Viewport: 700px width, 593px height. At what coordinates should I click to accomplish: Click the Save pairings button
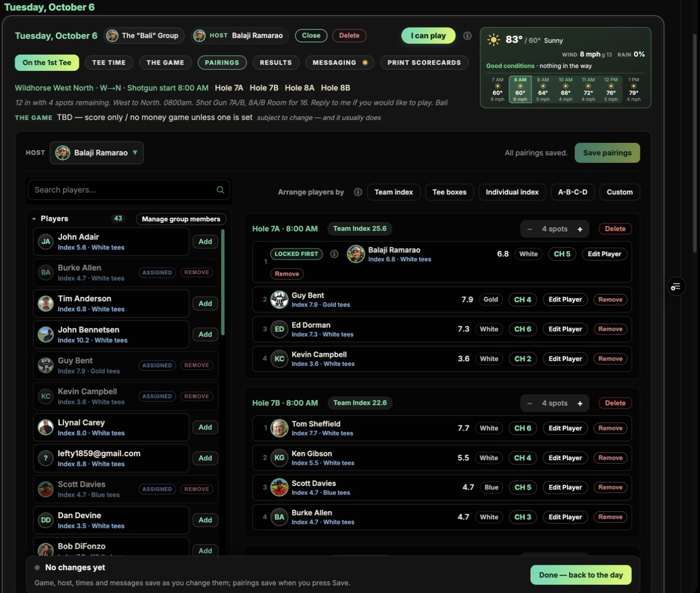coord(607,152)
